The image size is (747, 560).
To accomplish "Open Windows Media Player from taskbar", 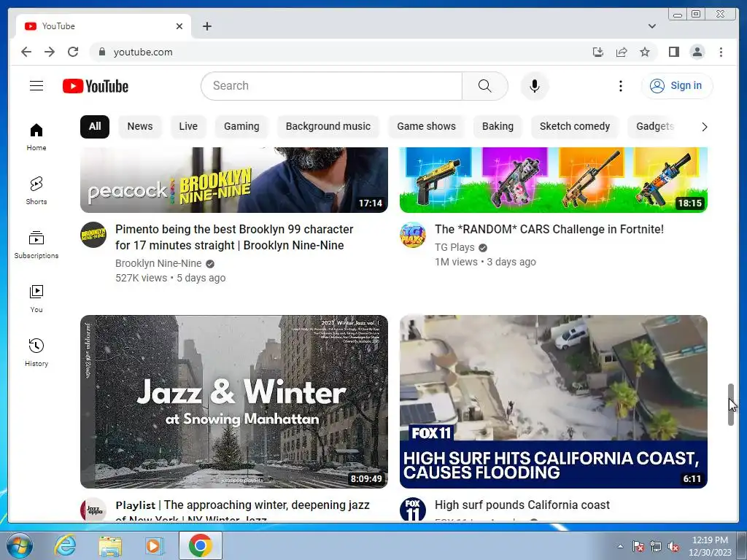I will click(x=155, y=545).
